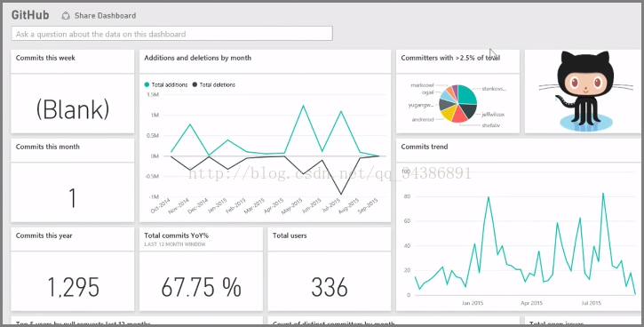This screenshot has height=327, width=644.
Task: Click the andrerod pie label
Action: coord(423,120)
